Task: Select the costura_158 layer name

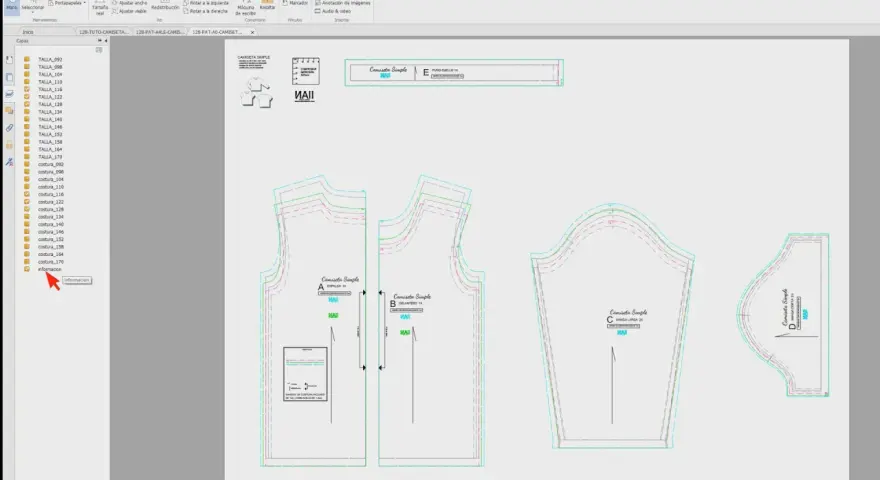Action: 51,246
